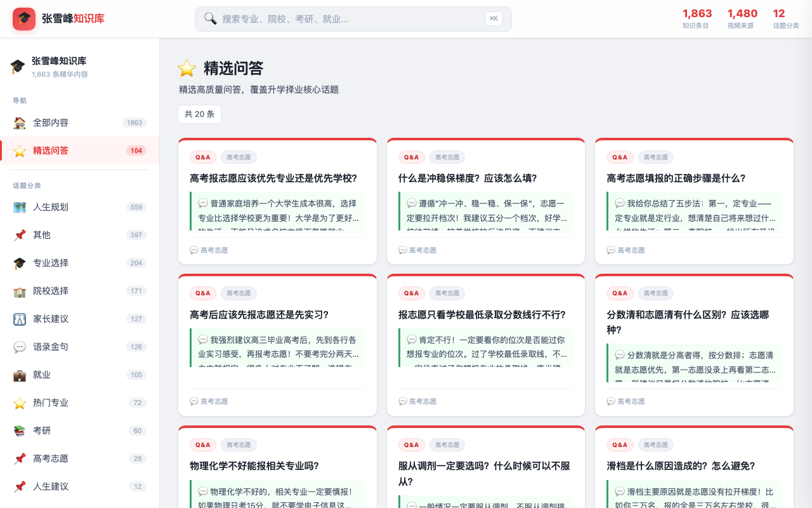Open the 考研 topic category
The width and height of the screenshot is (812, 508).
pos(79,431)
